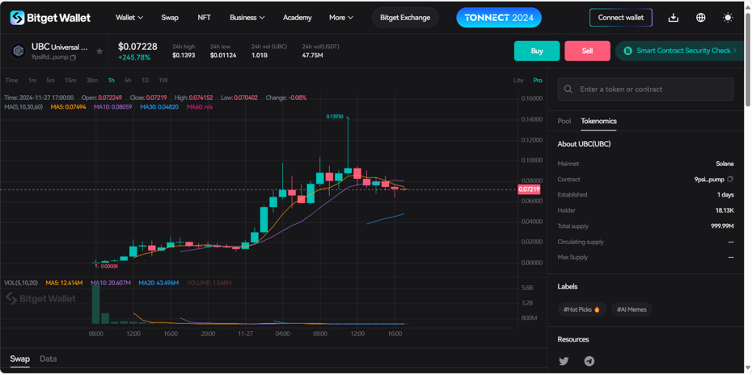This screenshot has height=375, width=755.
Task: Select the 30m chart interval
Action: pyautogui.click(x=92, y=80)
